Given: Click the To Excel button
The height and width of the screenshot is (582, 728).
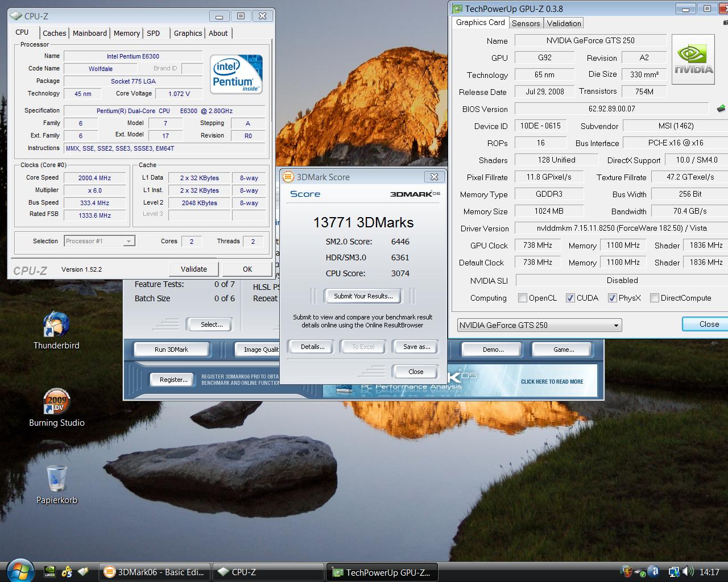Looking at the screenshot, I should click(x=363, y=347).
